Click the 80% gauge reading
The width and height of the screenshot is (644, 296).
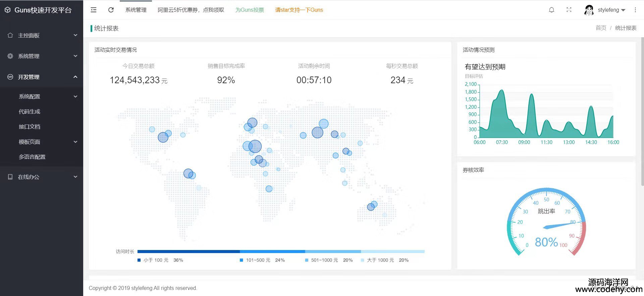point(546,242)
